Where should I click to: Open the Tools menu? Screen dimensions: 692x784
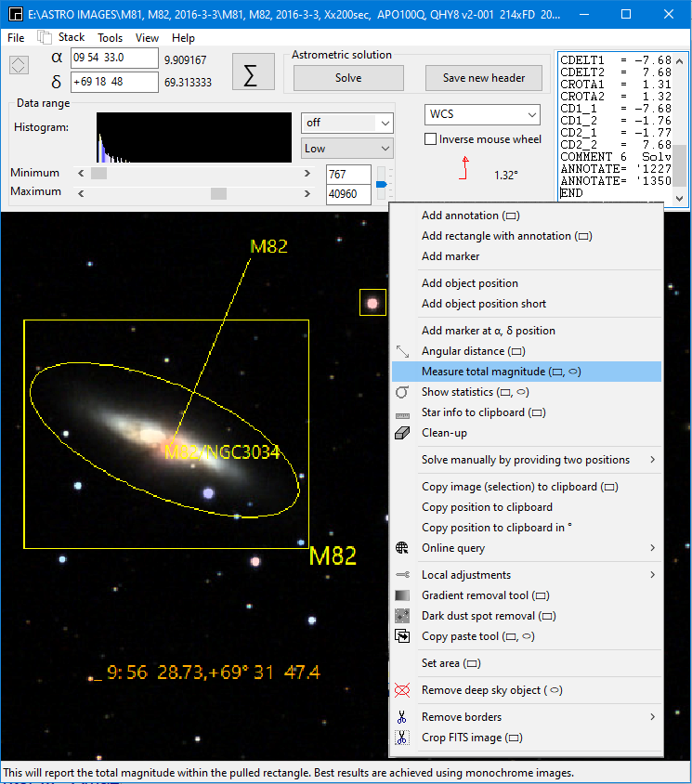click(110, 37)
